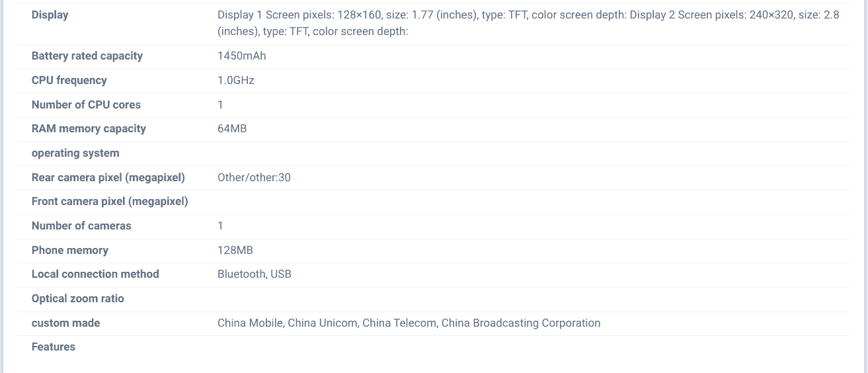Click the Optical zoom ratio label
This screenshot has width=868, height=373.
(x=77, y=299)
